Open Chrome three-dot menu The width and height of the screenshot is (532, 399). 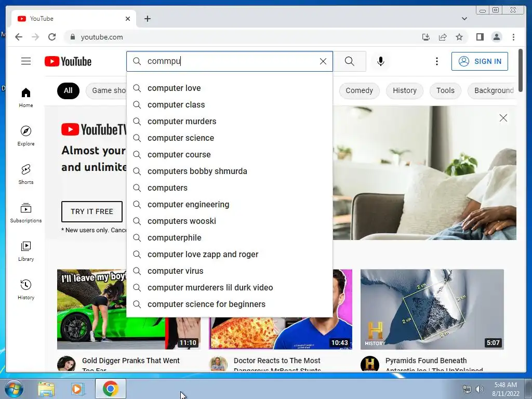pos(513,37)
